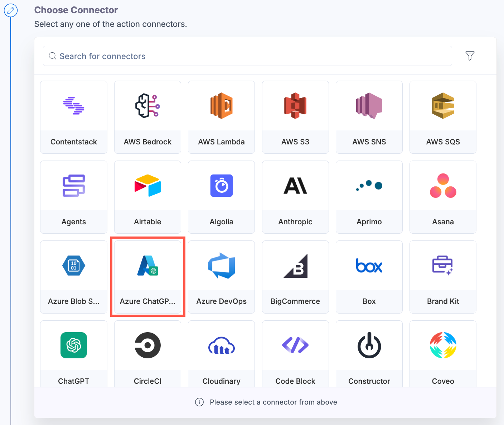Viewport: 504px width, 425px height.
Task: Click the "Anthropic" label text
Action: click(295, 222)
